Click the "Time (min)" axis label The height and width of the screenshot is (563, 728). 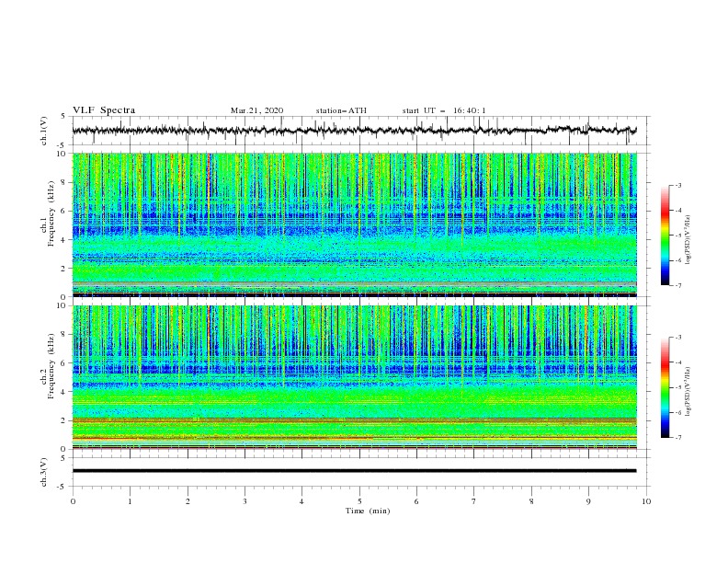(368, 511)
